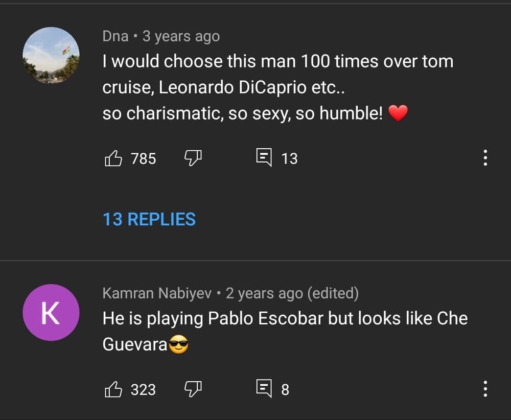Open Dna's landscape profile picture
Screen dimensions: 511x420
(x=51, y=55)
